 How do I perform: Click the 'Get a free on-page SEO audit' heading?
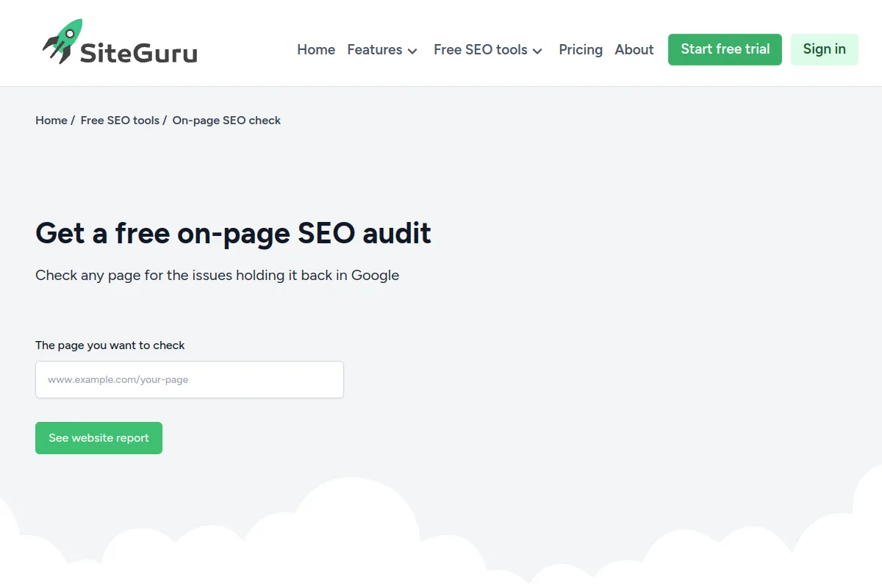point(233,233)
